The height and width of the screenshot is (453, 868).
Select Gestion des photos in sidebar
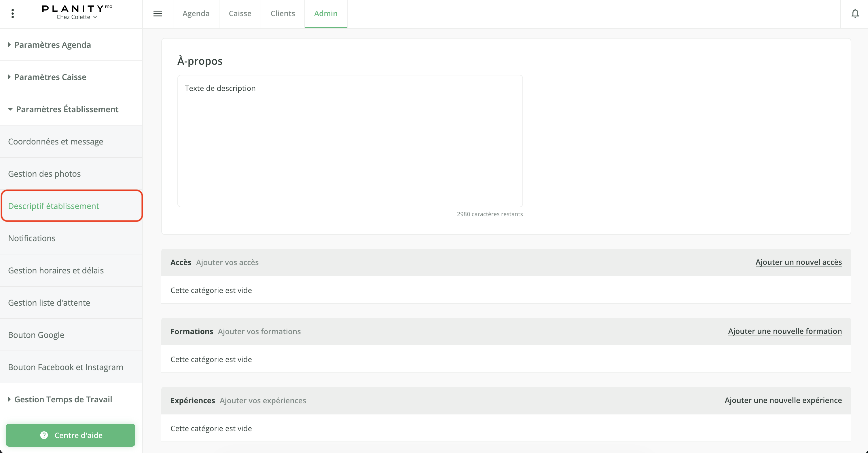44,174
